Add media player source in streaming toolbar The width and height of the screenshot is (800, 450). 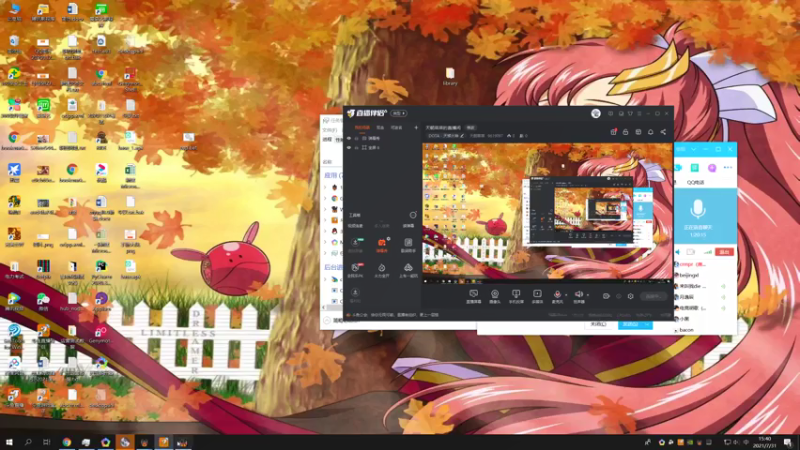(537, 296)
